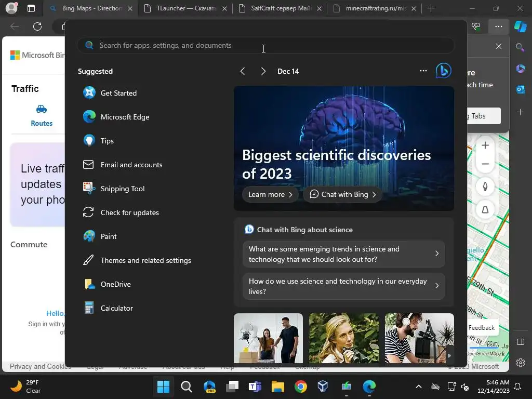Viewport: 532px width, 399px height.
Task: Open Edge Settings and more menu
Action: click(x=498, y=26)
